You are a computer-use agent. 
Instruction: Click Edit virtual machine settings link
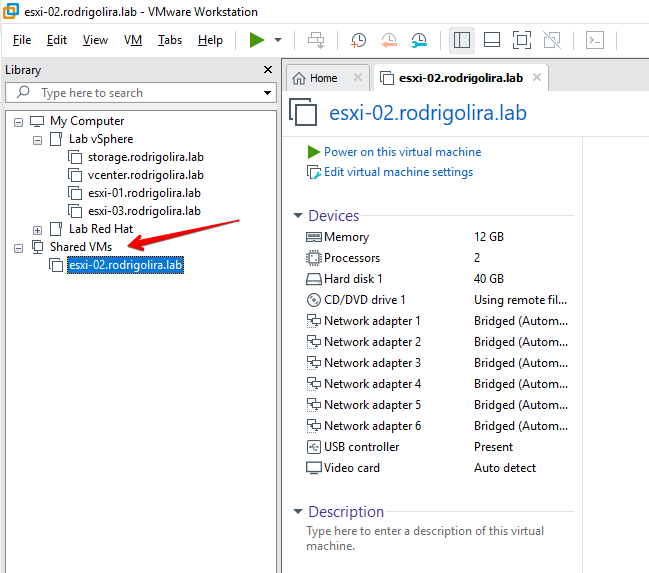tap(398, 172)
